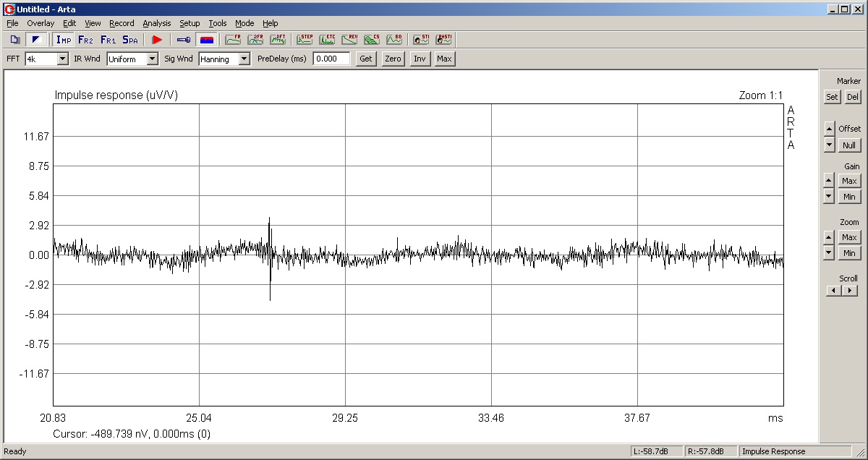Image resolution: width=868 pixels, height=460 pixels.
Task: Open the DFT frequency response icon
Action: point(278,40)
